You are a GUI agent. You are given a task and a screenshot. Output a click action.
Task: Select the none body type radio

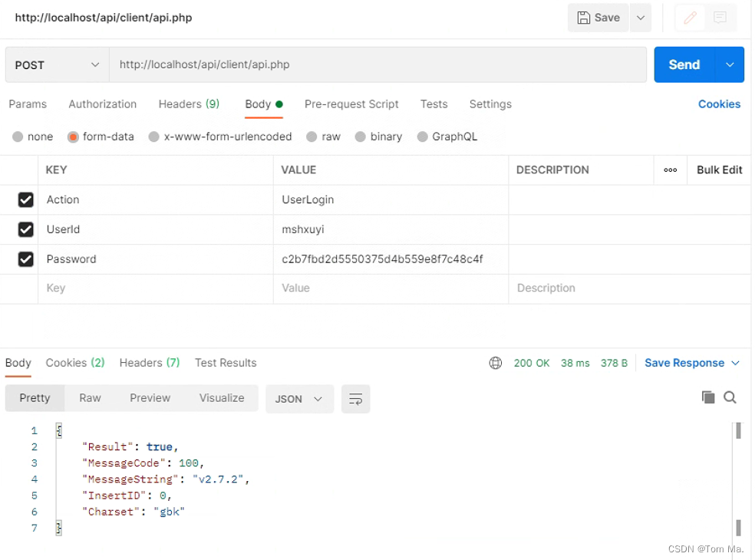tap(18, 137)
